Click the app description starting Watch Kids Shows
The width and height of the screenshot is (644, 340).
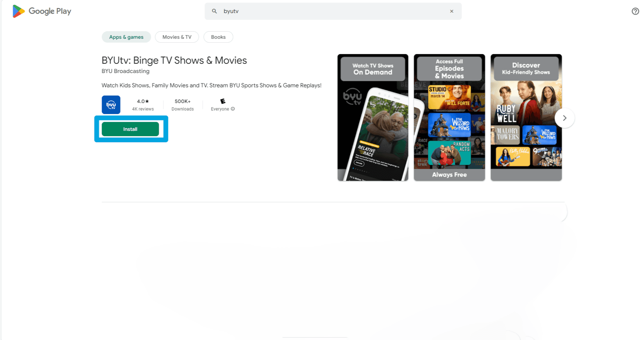pos(211,86)
